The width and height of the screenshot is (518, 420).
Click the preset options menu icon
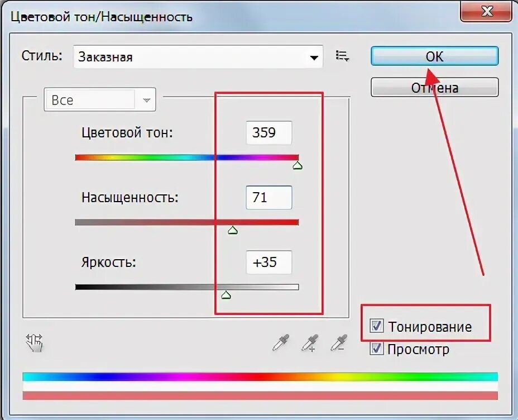(x=342, y=56)
